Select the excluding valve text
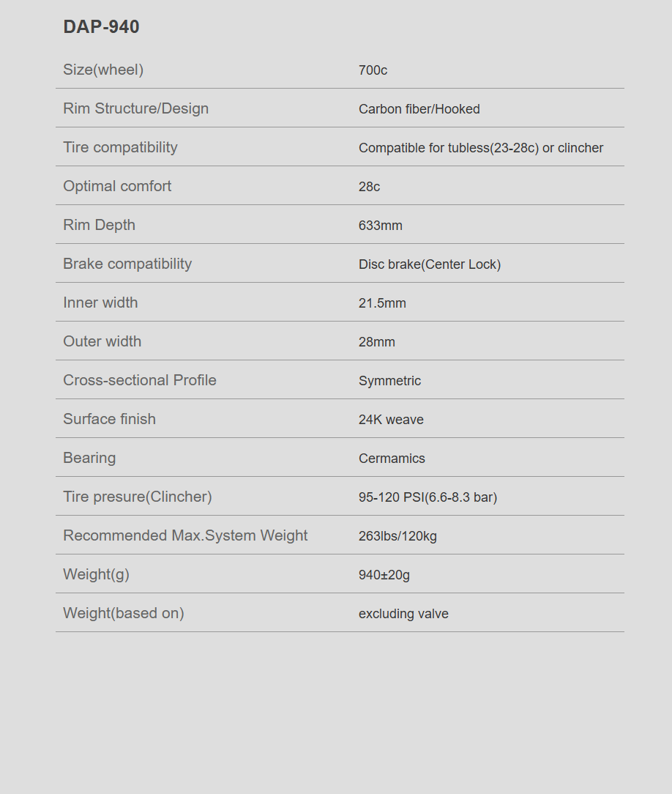The image size is (672, 794). pyautogui.click(x=403, y=614)
